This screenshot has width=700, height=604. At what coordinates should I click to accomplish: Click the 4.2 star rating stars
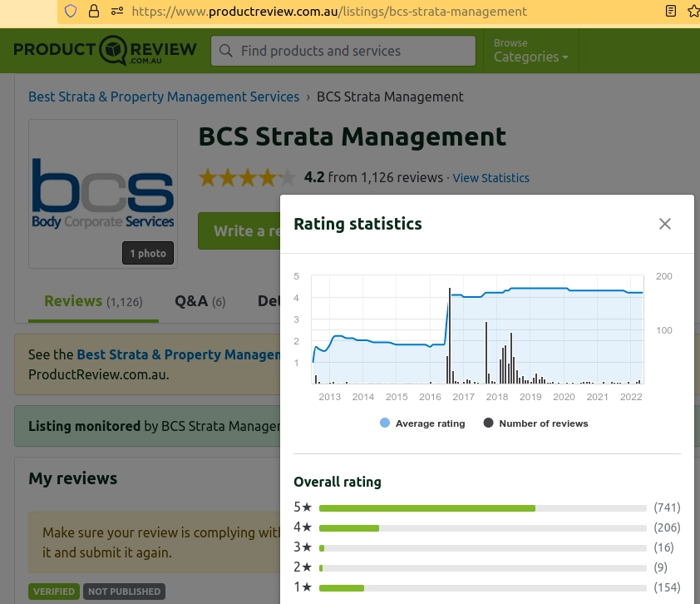(x=247, y=178)
